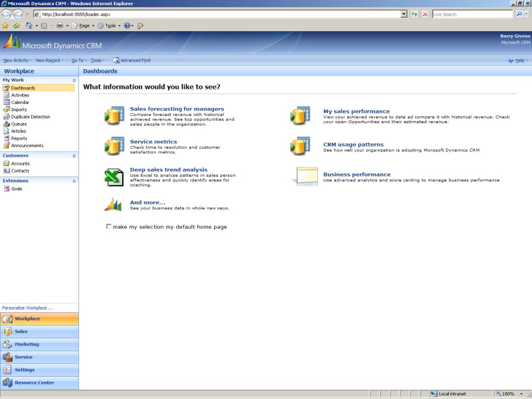
Task: Click the Goals icon under Extensions
Action: (6, 189)
